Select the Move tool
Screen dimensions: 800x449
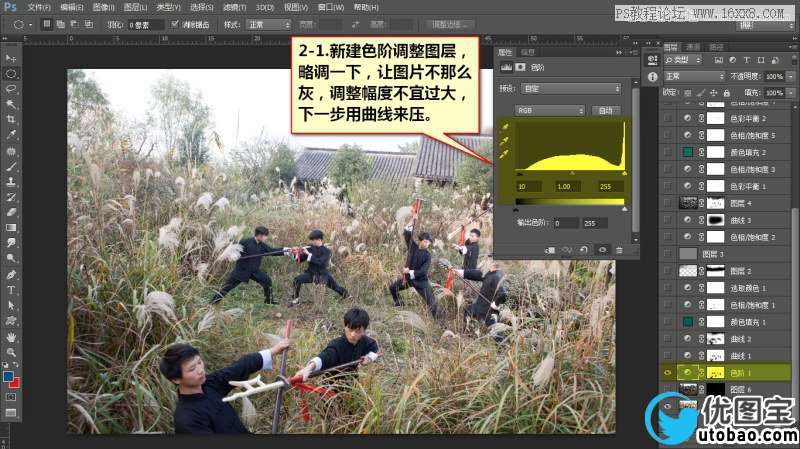[x=11, y=58]
